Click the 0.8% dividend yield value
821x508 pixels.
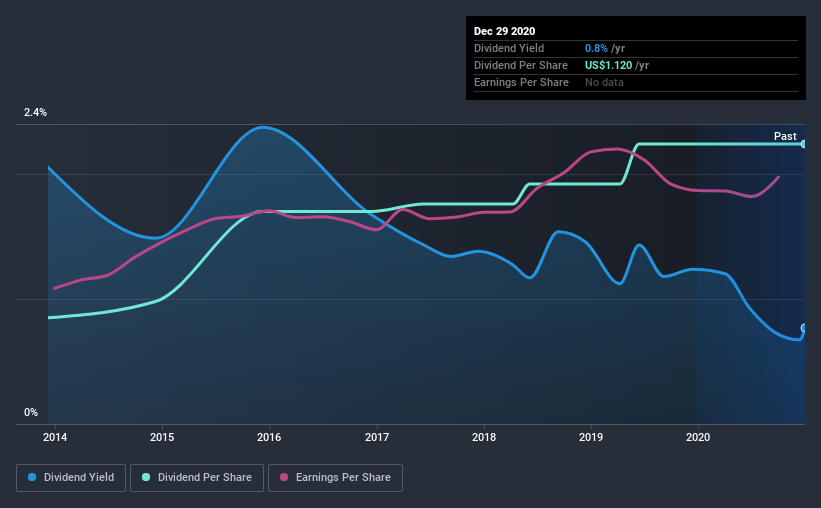(596, 48)
